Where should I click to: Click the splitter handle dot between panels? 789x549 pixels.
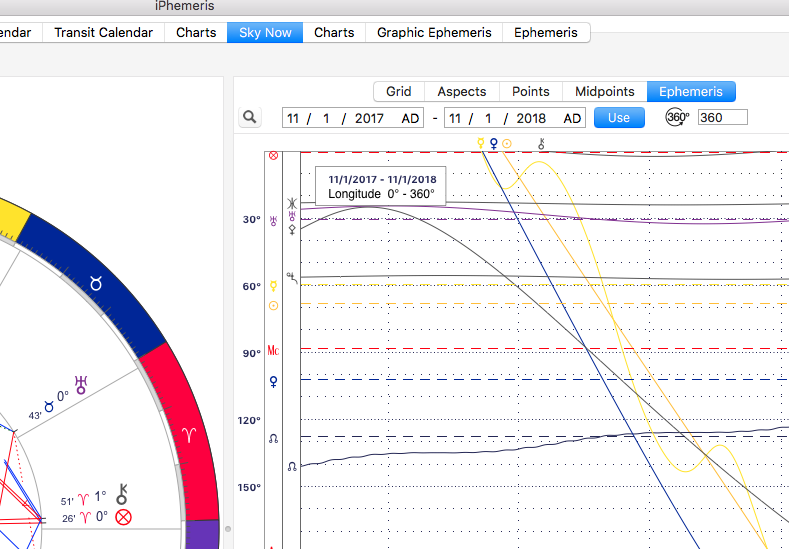228,529
